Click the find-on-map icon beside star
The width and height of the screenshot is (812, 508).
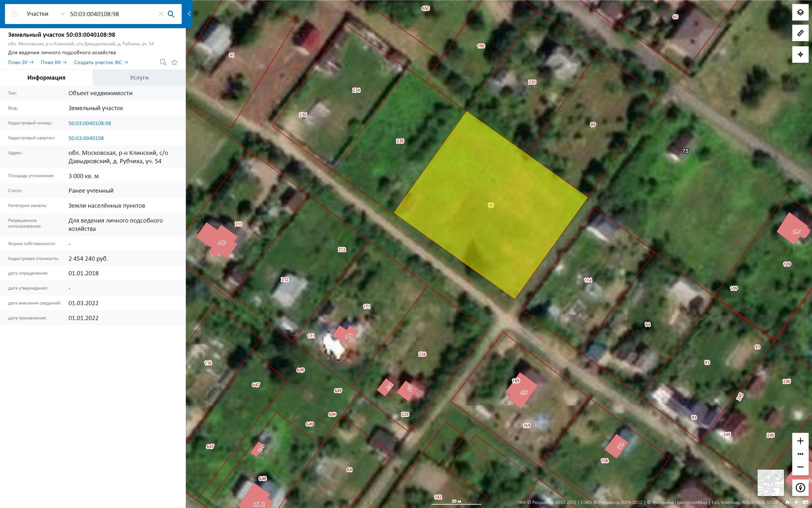click(163, 62)
